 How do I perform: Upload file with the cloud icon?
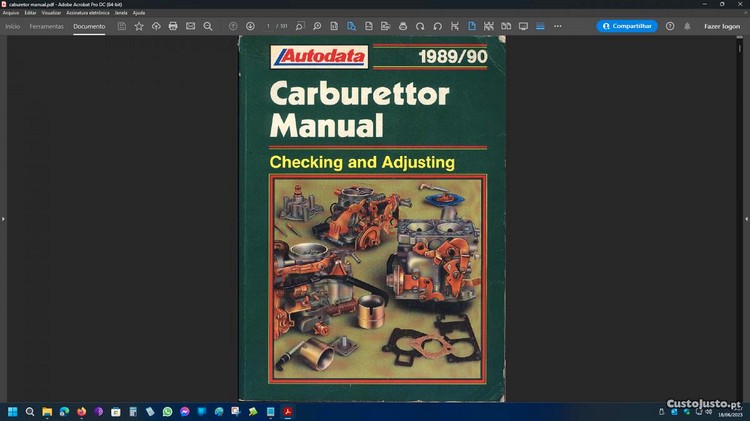[156, 26]
